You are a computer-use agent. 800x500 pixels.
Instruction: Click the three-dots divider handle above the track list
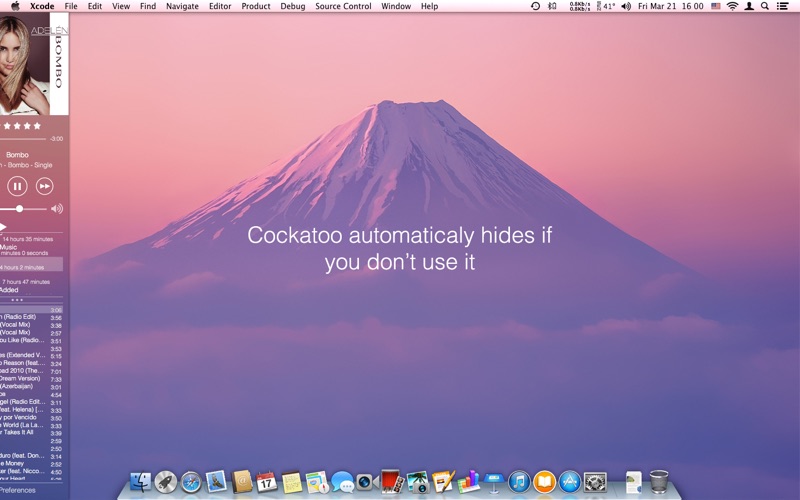[17, 300]
